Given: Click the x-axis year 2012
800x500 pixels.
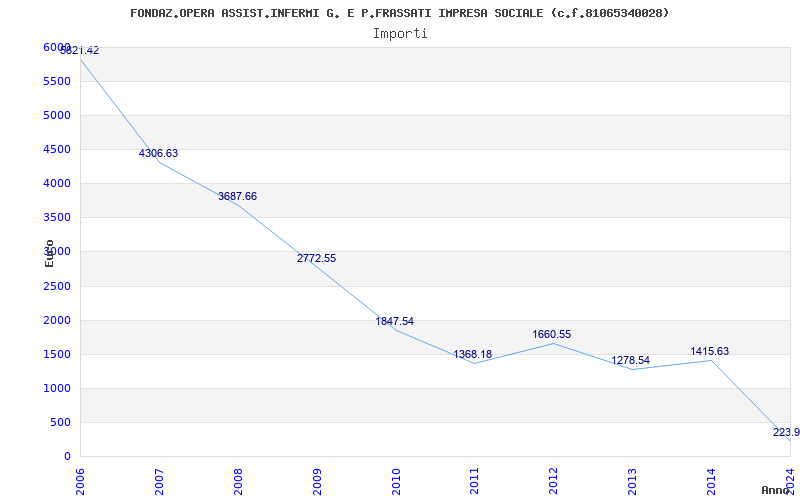Looking at the screenshot, I should click(554, 481).
